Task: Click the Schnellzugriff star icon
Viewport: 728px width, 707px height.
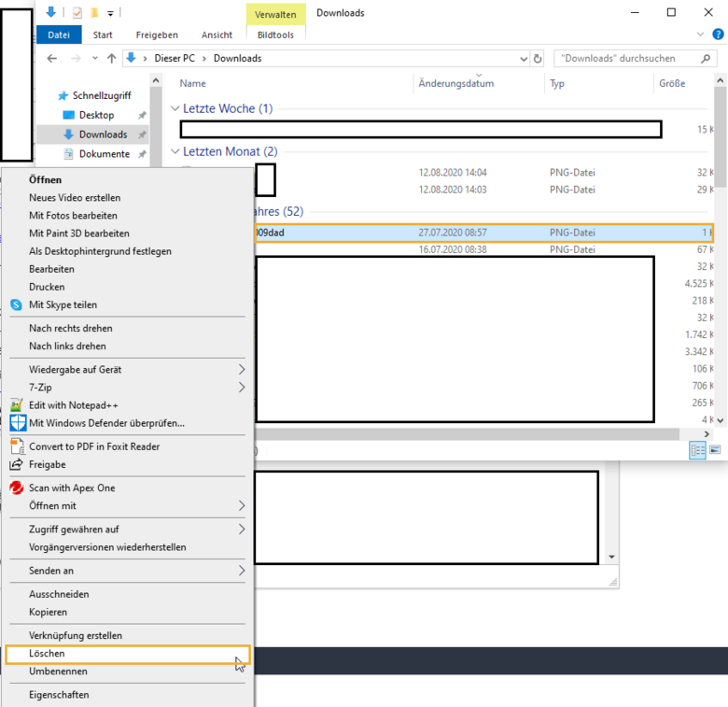Action: [x=63, y=95]
